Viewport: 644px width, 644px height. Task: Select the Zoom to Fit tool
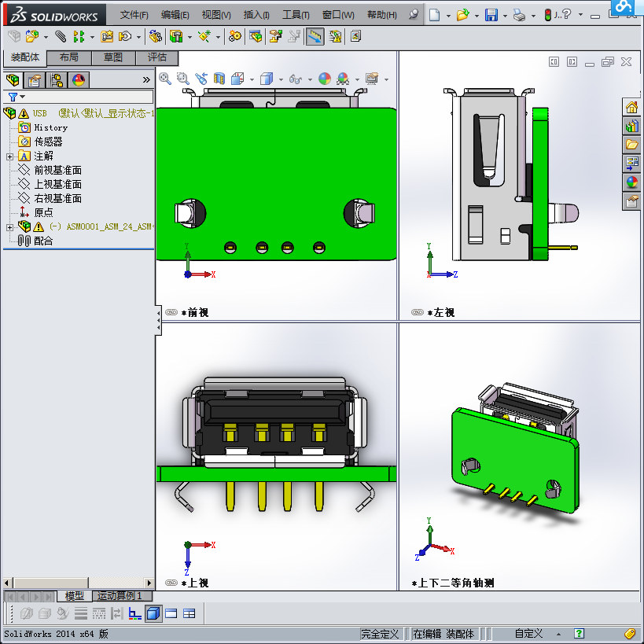coord(164,79)
